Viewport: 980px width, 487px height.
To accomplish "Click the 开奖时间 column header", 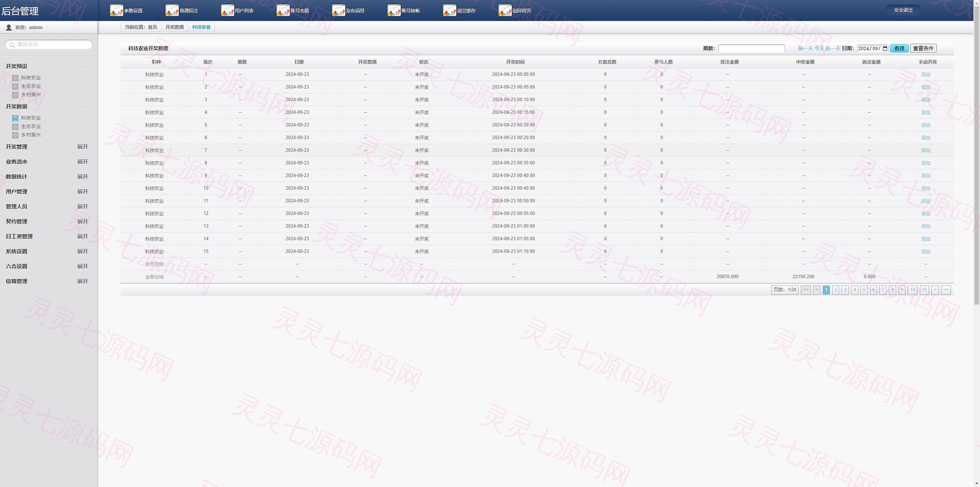I will tap(515, 62).
